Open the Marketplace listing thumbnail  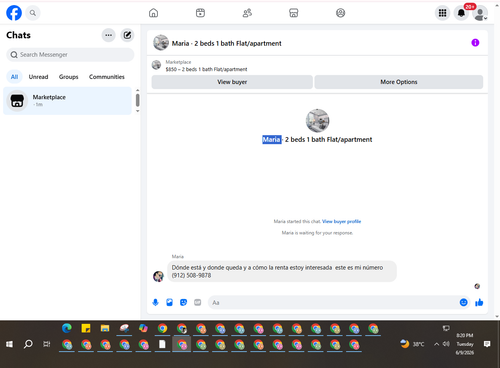[x=156, y=65]
